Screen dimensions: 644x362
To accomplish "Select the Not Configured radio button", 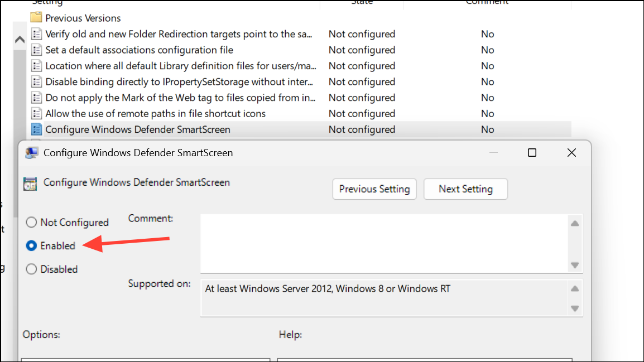I will (x=31, y=222).
